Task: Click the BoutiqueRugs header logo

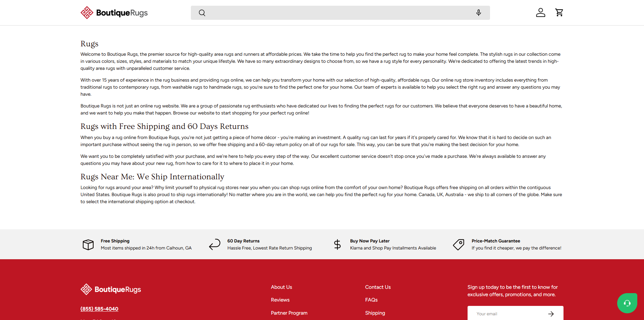Action: pyautogui.click(x=114, y=13)
